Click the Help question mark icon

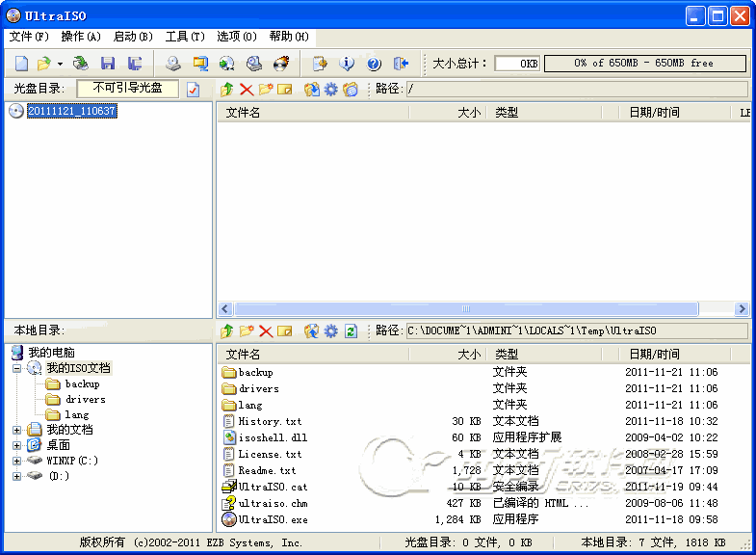[374, 64]
